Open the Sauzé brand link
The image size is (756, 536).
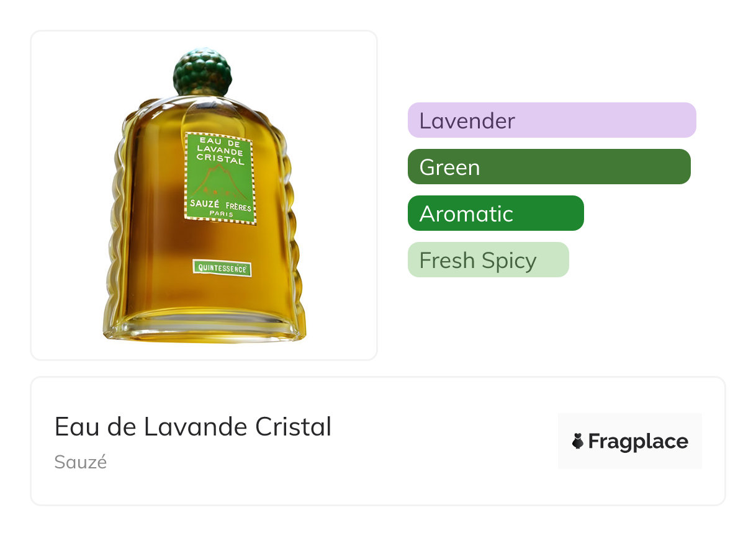pyautogui.click(x=81, y=462)
